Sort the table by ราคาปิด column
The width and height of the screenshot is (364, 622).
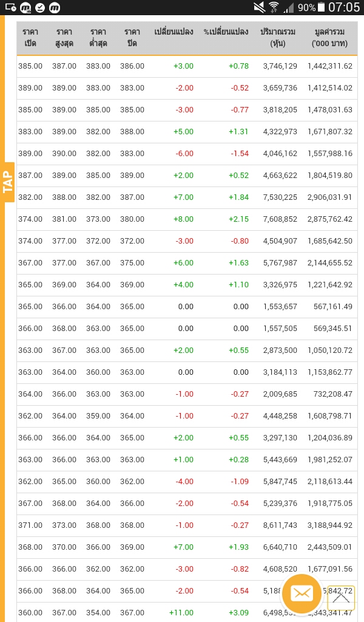point(132,38)
